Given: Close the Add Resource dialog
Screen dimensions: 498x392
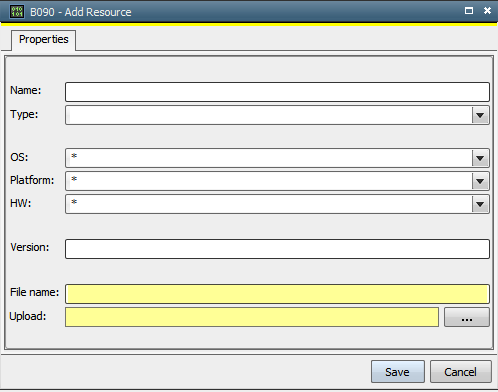Looking at the screenshot, I should (x=487, y=11).
